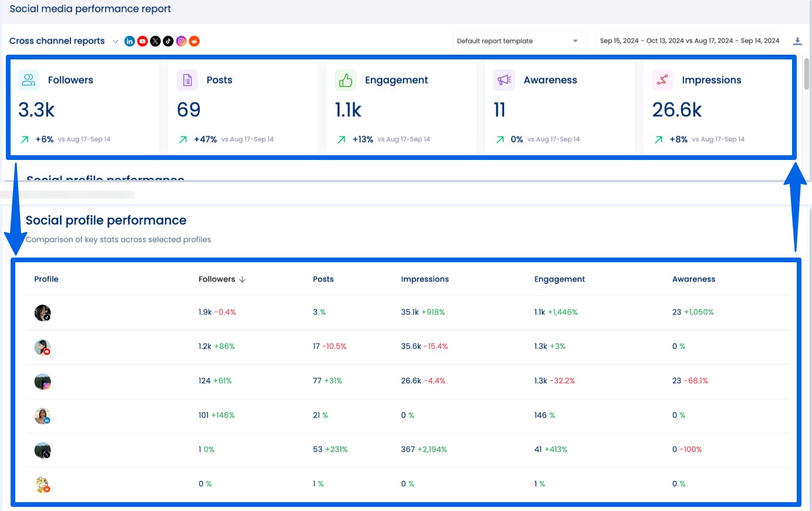Toggle the Followers column sort arrow
Image resolution: width=812 pixels, height=511 pixels.
coord(243,279)
